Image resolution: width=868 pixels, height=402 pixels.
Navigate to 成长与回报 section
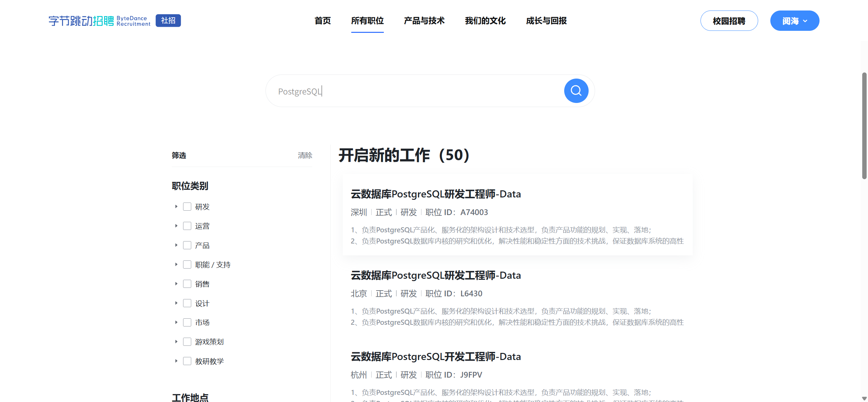pyautogui.click(x=546, y=21)
